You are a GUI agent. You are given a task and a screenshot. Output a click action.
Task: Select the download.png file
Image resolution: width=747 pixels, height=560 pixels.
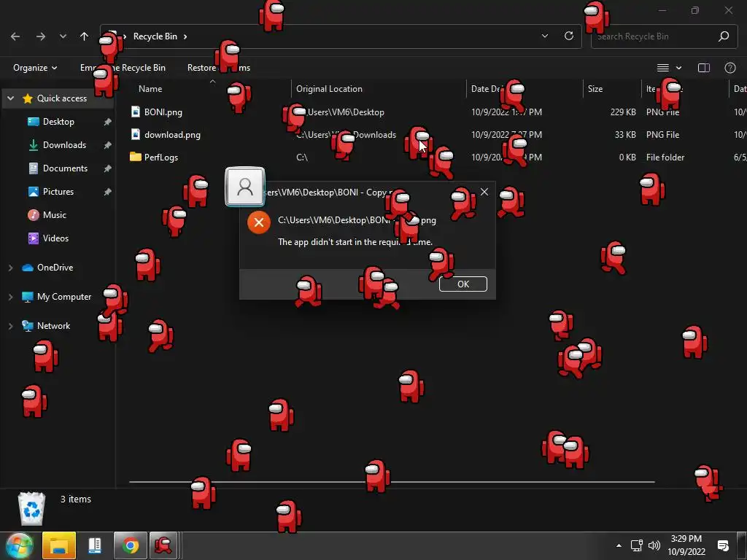click(x=172, y=135)
